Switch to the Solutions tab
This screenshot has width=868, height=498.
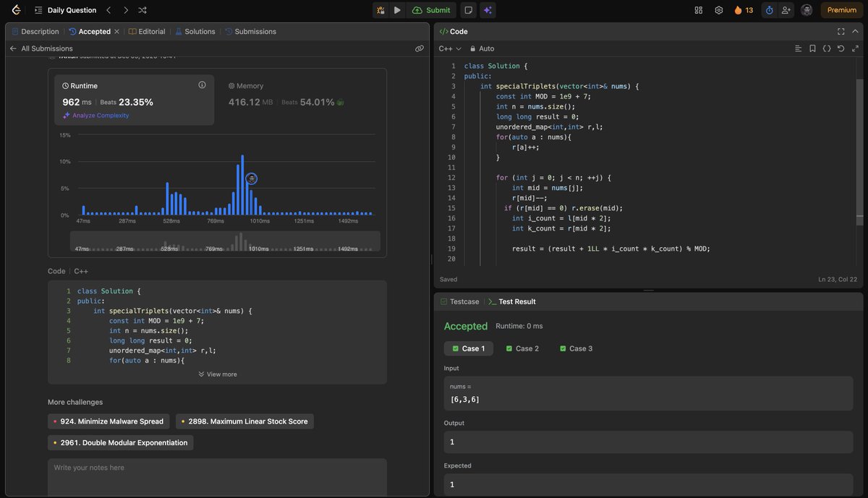(x=195, y=32)
